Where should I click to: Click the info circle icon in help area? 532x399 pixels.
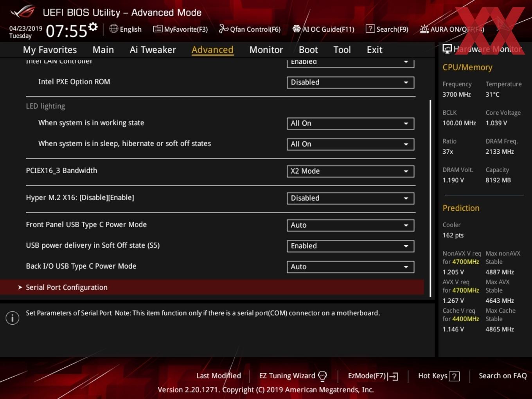click(x=13, y=318)
